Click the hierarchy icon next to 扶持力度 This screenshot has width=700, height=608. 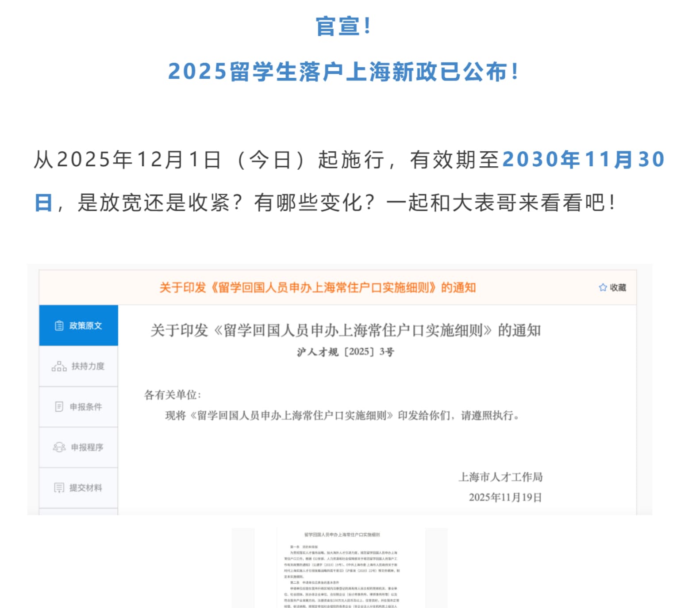(59, 366)
